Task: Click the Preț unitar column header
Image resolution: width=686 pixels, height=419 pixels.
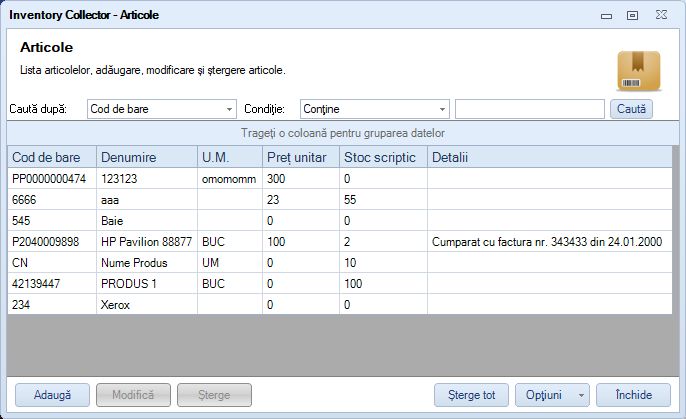Action: coord(301,157)
